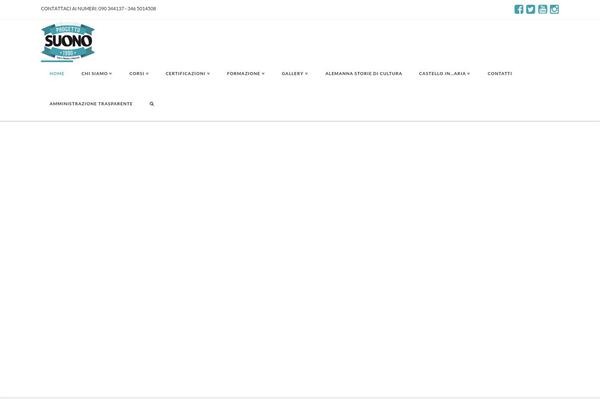
Task: Expand the Chi Siamo dropdown menu
Action: [x=96, y=73]
